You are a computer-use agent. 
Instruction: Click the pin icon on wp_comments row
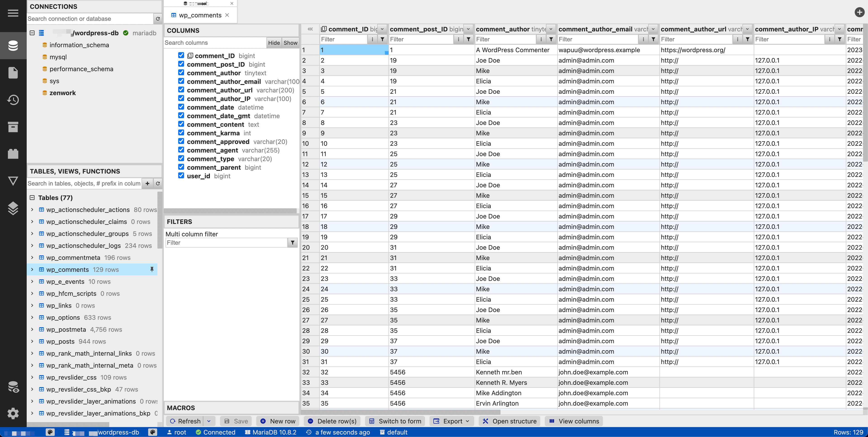152,269
